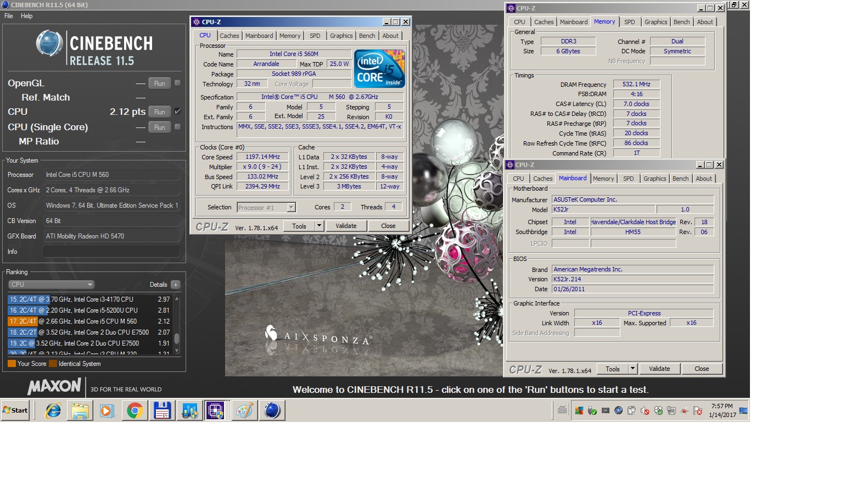Image resolution: width=868 pixels, height=489 pixels.
Task: Click Validate in the front CPU-Z window
Action: click(x=346, y=226)
